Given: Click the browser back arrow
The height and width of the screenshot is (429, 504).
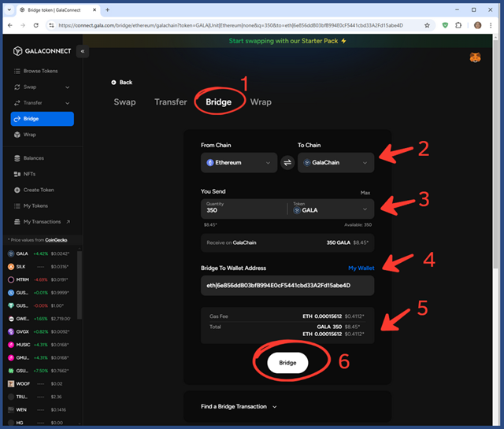Looking at the screenshot, I should pos(10,25).
